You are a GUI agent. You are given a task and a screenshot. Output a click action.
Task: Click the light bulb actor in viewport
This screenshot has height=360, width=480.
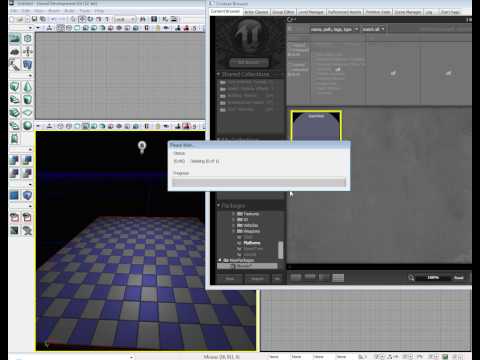pyautogui.click(x=142, y=147)
